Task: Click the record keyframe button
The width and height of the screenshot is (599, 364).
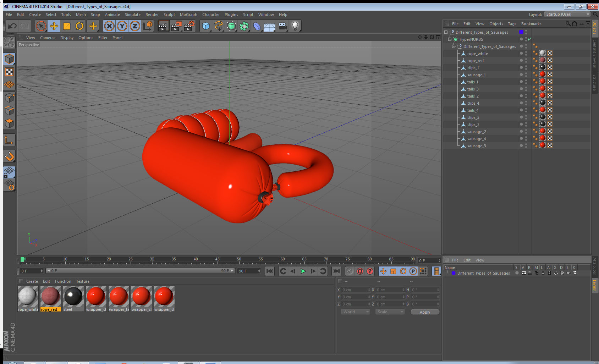Action: click(x=350, y=271)
